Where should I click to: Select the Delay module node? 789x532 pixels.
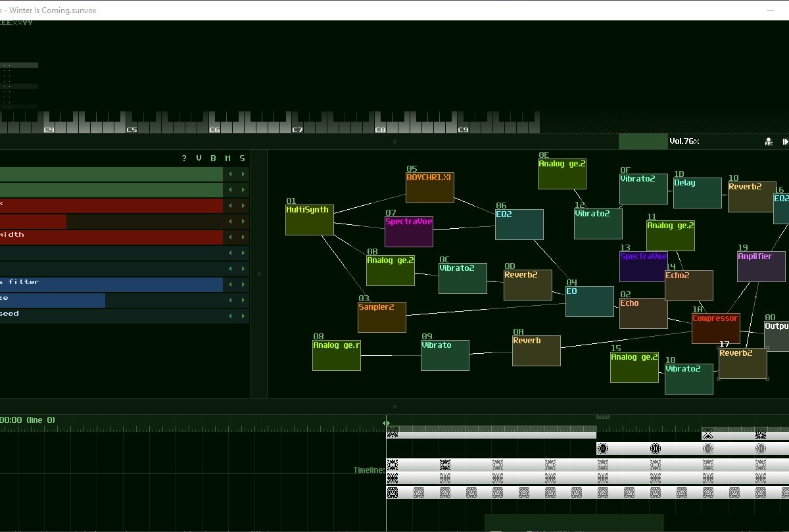tap(697, 193)
